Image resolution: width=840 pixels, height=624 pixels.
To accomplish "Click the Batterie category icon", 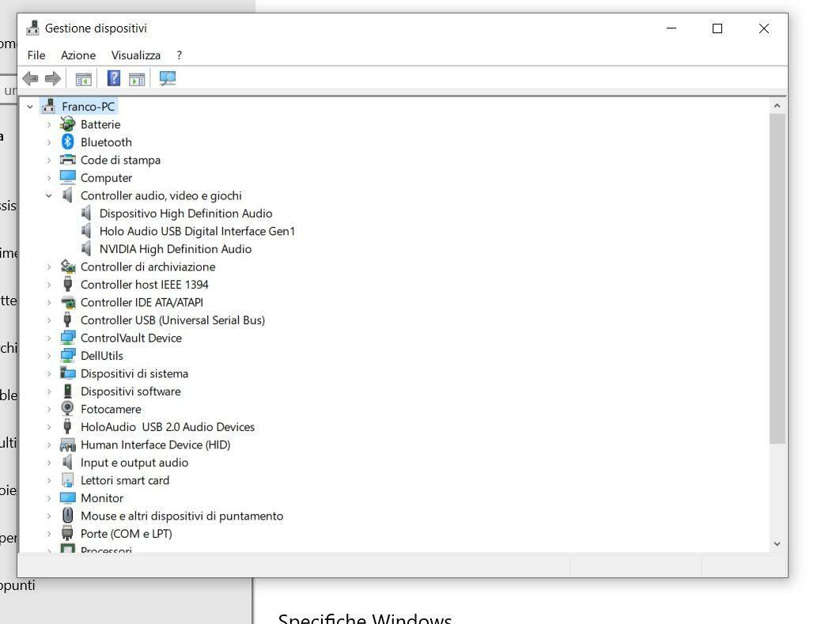I will (x=67, y=124).
